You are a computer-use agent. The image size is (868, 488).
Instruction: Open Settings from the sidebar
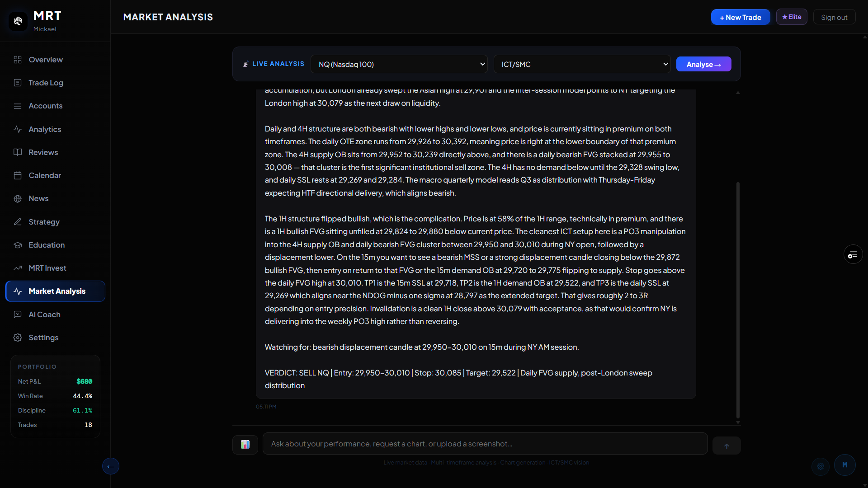click(55, 338)
